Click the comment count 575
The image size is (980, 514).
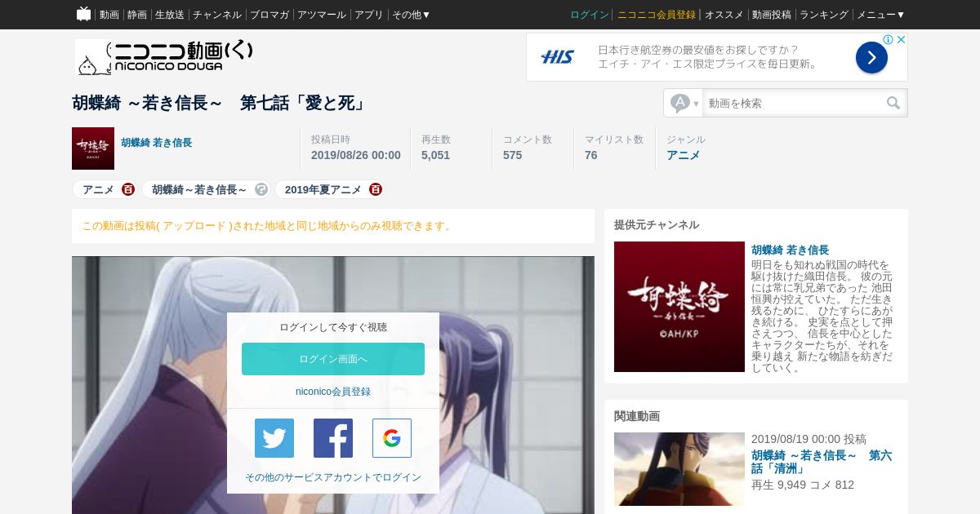tap(512, 155)
